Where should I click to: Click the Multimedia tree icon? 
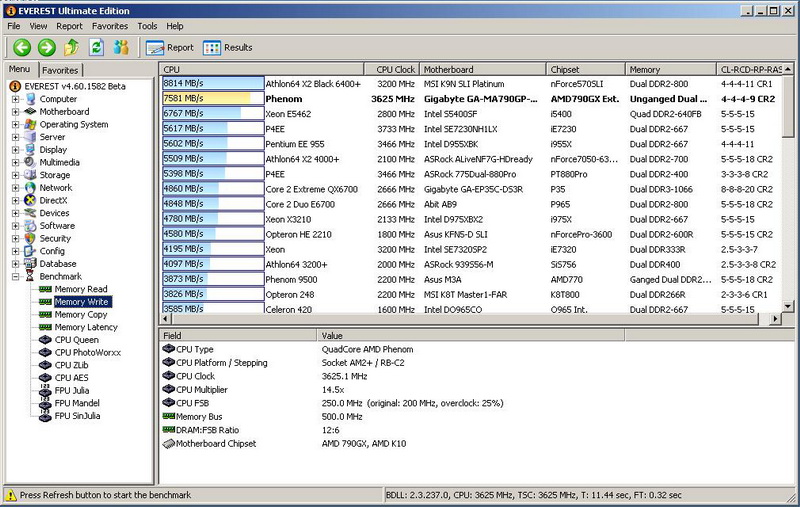pos(31,162)
